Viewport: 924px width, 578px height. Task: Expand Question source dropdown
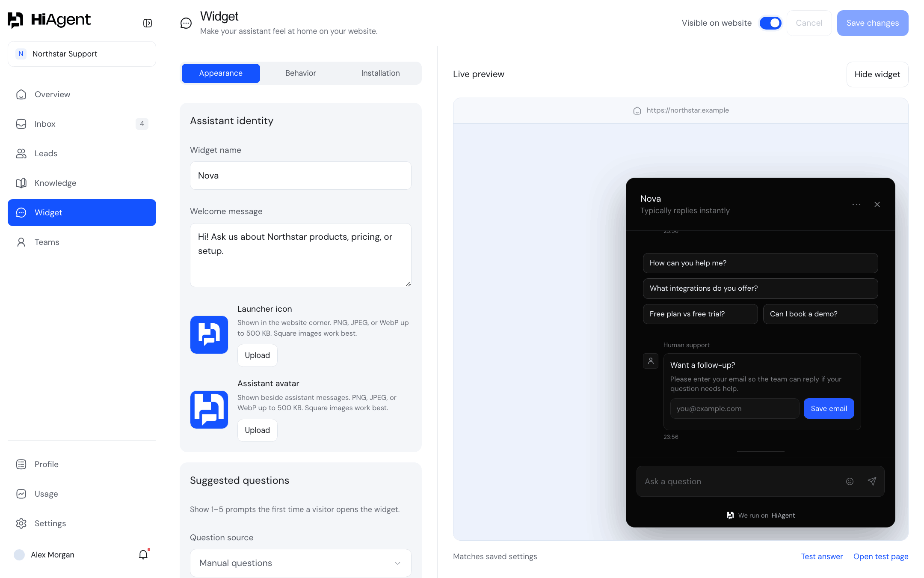[301, 563]
